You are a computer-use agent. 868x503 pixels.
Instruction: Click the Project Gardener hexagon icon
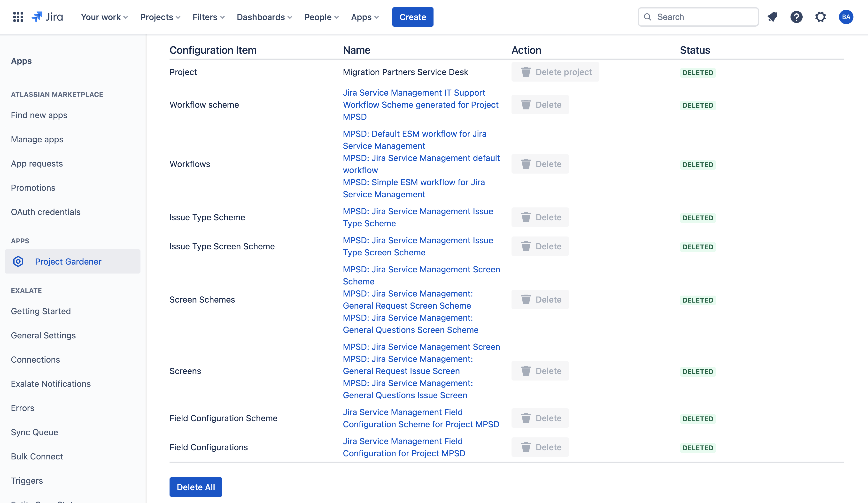coord(18,262)
